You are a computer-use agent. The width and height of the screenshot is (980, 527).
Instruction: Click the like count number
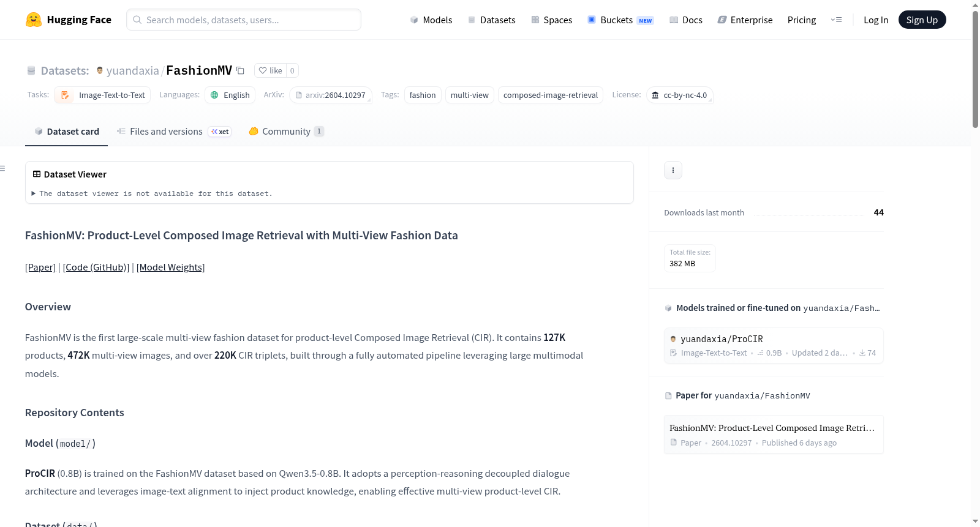pyautogui.click(x=292, y=70)
